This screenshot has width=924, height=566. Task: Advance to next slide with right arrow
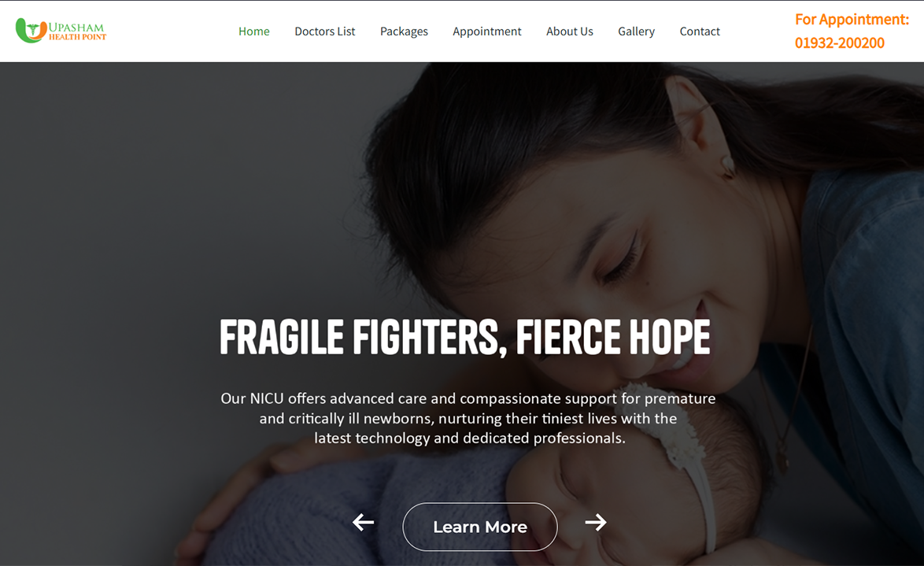(x=595, y=522)
